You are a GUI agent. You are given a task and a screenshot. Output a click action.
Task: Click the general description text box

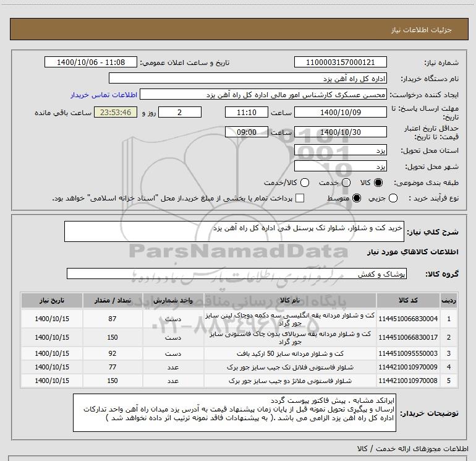(x=234, y=231)
